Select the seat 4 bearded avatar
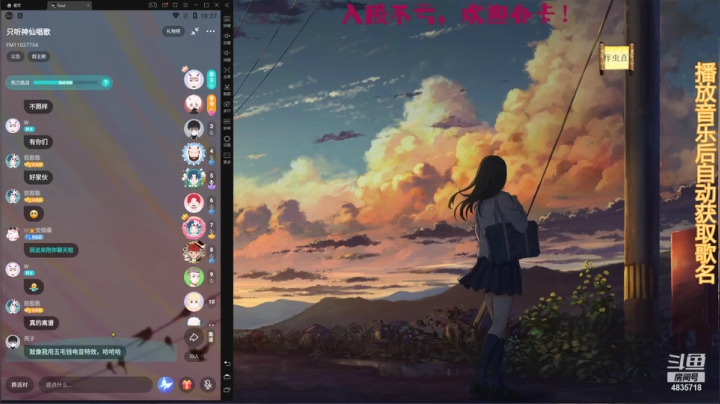 tap(194, 154)
